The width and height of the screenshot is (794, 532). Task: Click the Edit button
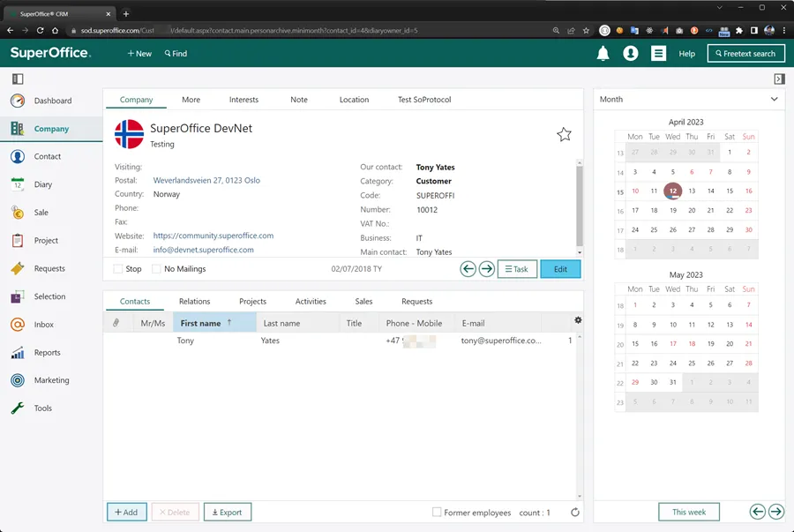(x=560, y=269)
